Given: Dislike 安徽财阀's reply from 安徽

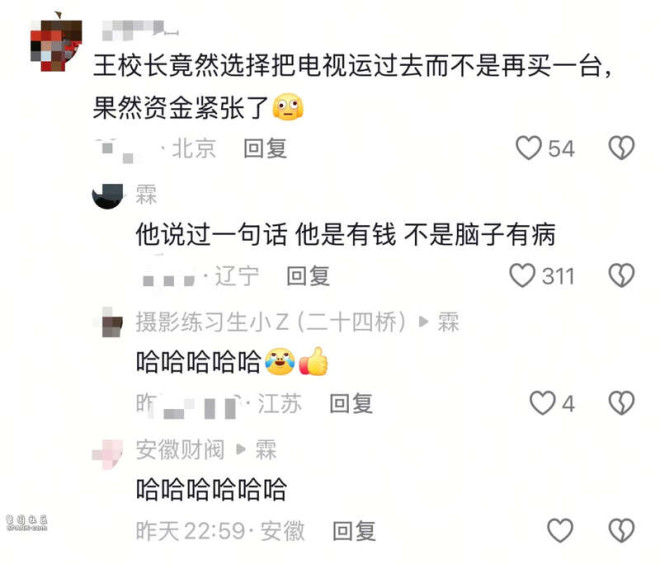Looking at the screenshot, I should pyautogui.click(x=621, y=530).
